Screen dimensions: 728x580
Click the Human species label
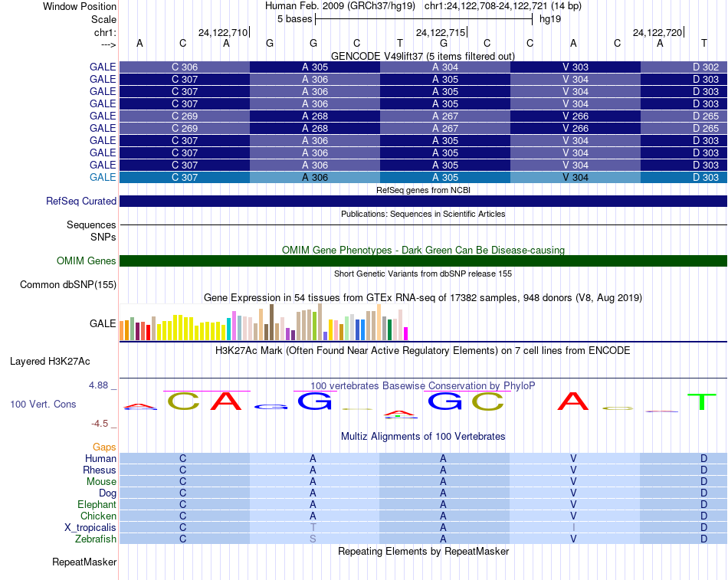coord(100,458)
